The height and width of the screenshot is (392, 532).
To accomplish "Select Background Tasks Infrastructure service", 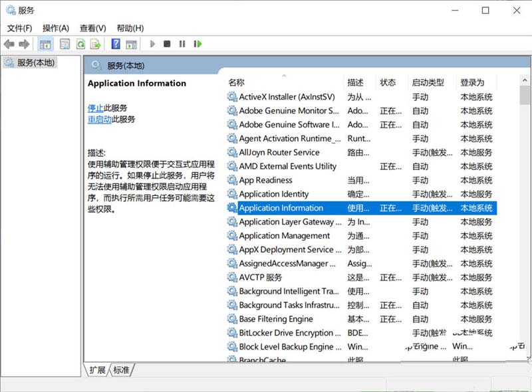I will [x=362, y=306].
